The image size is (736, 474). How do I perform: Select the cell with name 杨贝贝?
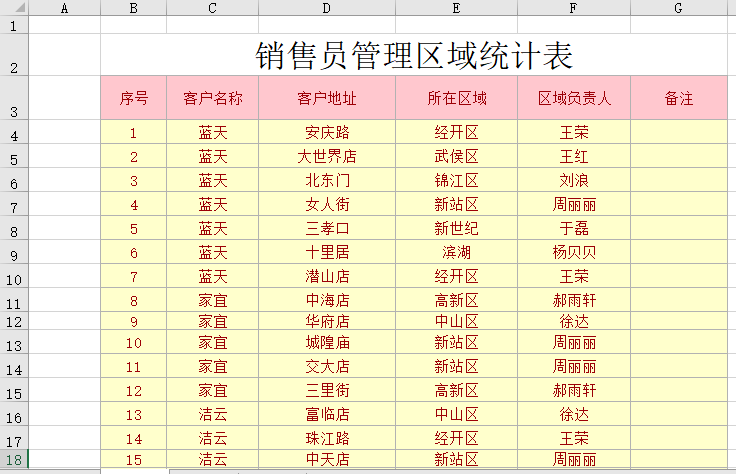[x=574, y=252]
